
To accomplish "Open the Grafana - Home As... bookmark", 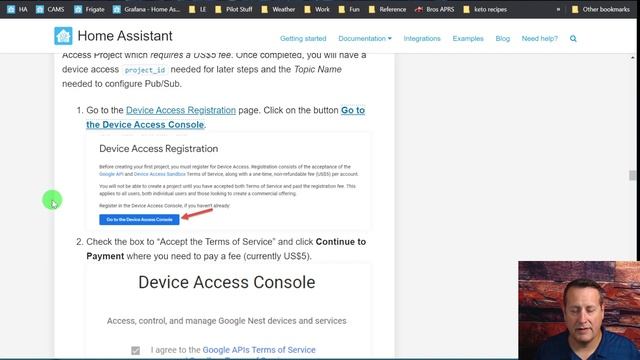I will coord(146,9).
